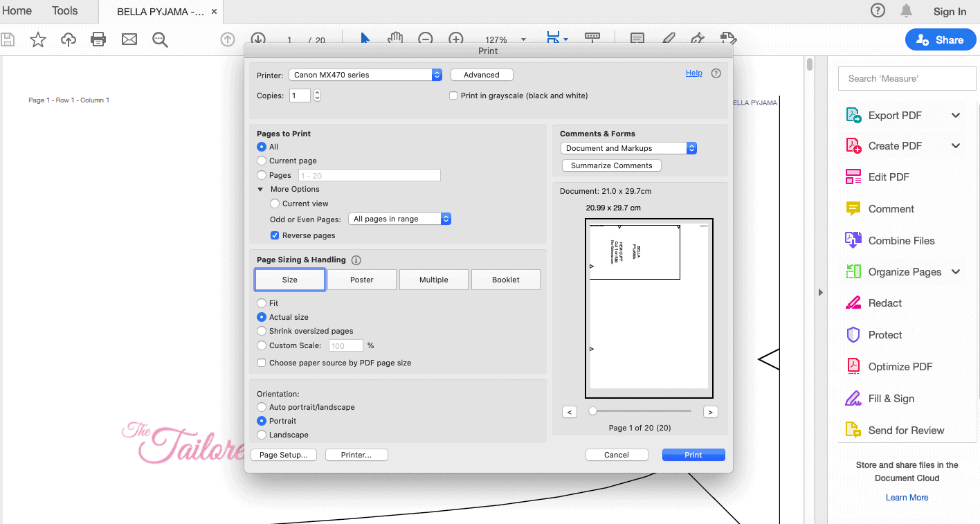Click the Create PDF icon
This screenshot has height=524, width=980.
click(853, 146)
